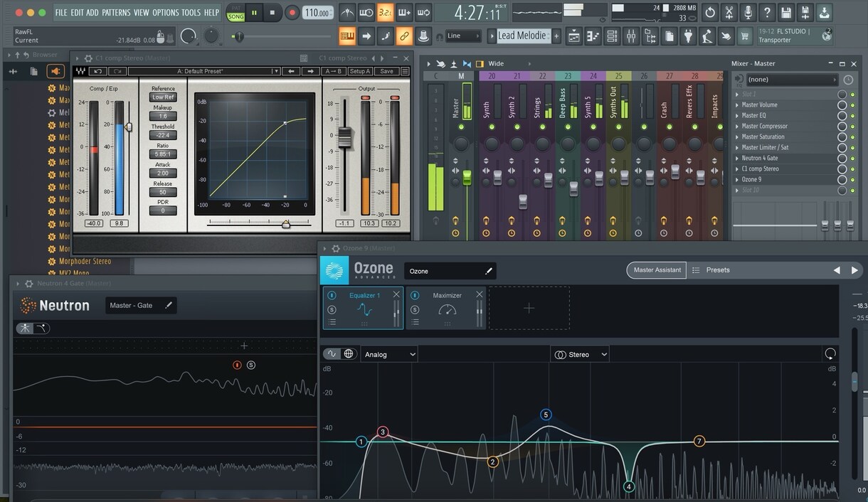This screenshot has height=502, width=868.
Task: Open the PATTERNS menu
Action: pos(116,12)
